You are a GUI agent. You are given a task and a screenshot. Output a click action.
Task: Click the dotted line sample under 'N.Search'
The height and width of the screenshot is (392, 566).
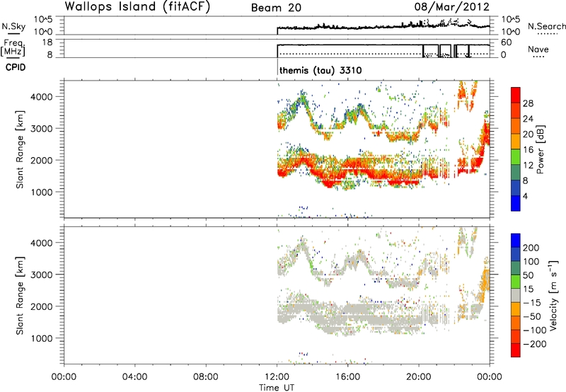547,34
